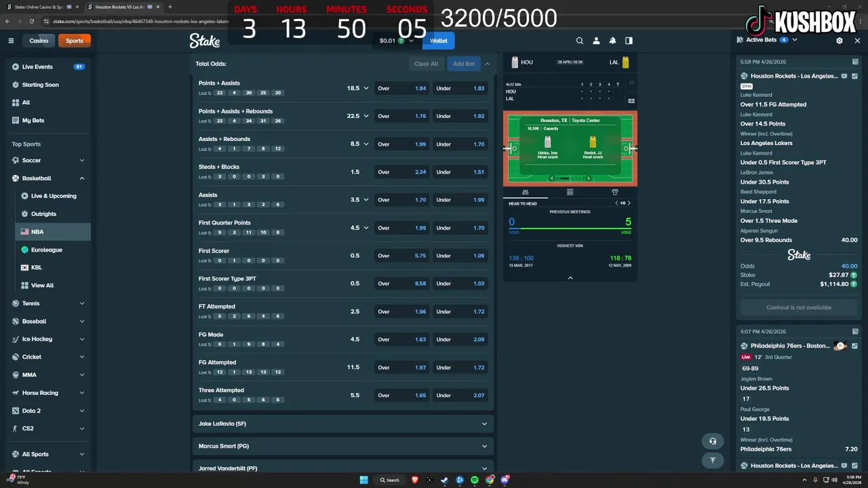Expand the Tennis sidebar category

(82, 304)
